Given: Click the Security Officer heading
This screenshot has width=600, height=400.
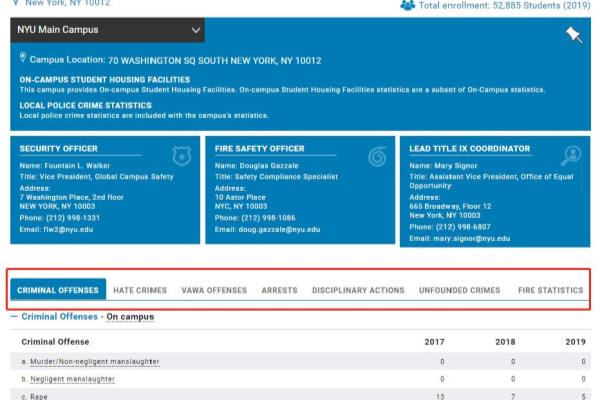Looking at the screenshot, I should (59, 149).
